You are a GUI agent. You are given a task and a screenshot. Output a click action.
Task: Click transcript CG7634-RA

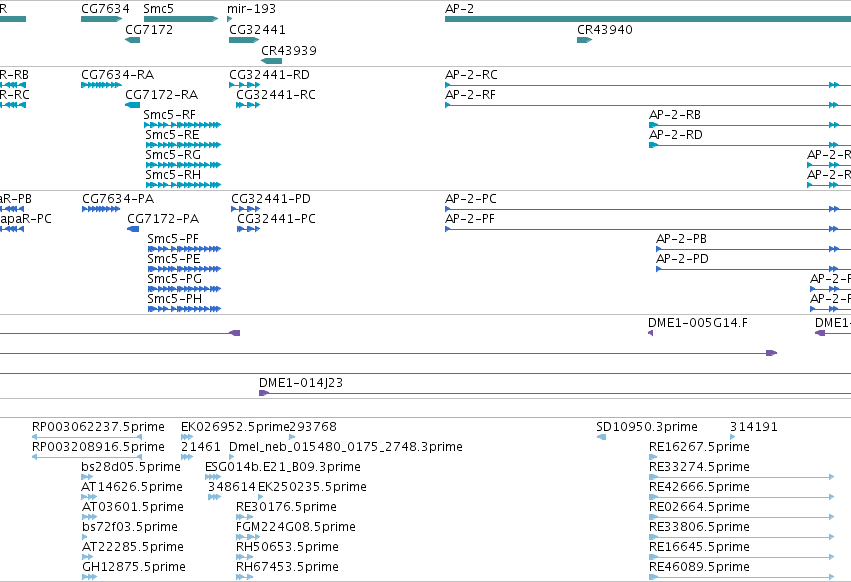coord(117,74)
